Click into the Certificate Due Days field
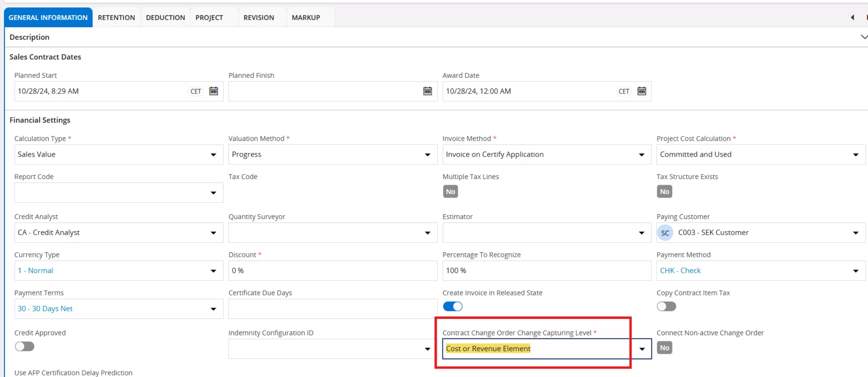Viewport: 868px width, 377px height. point(332,309)
